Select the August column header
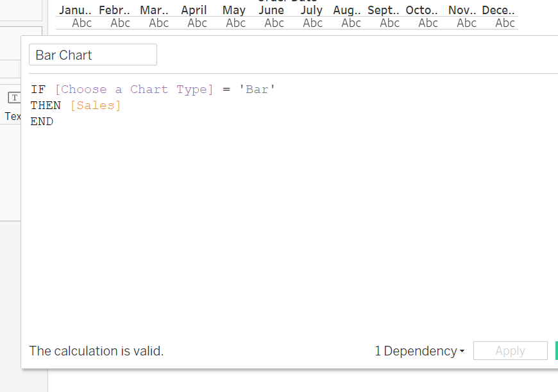 (x=347, y=10)
